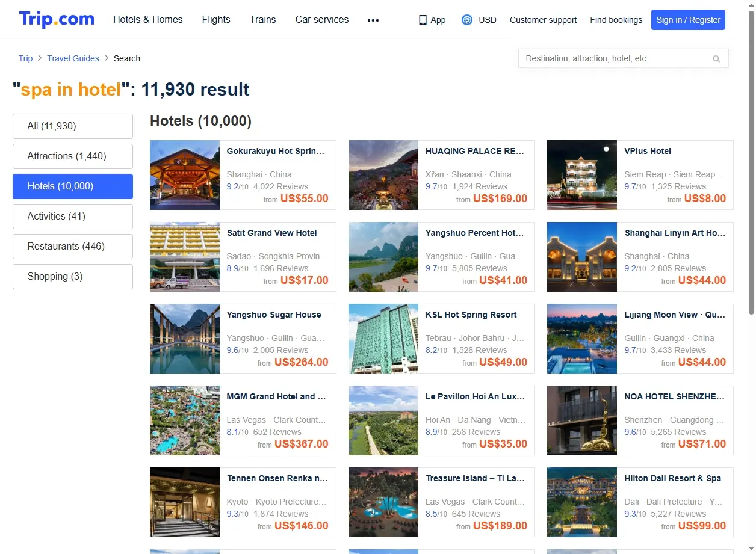The width and height of the screenshot is (756, 554).
Task: Click Tennen Onsen Renka title
Action: (277, 479)
